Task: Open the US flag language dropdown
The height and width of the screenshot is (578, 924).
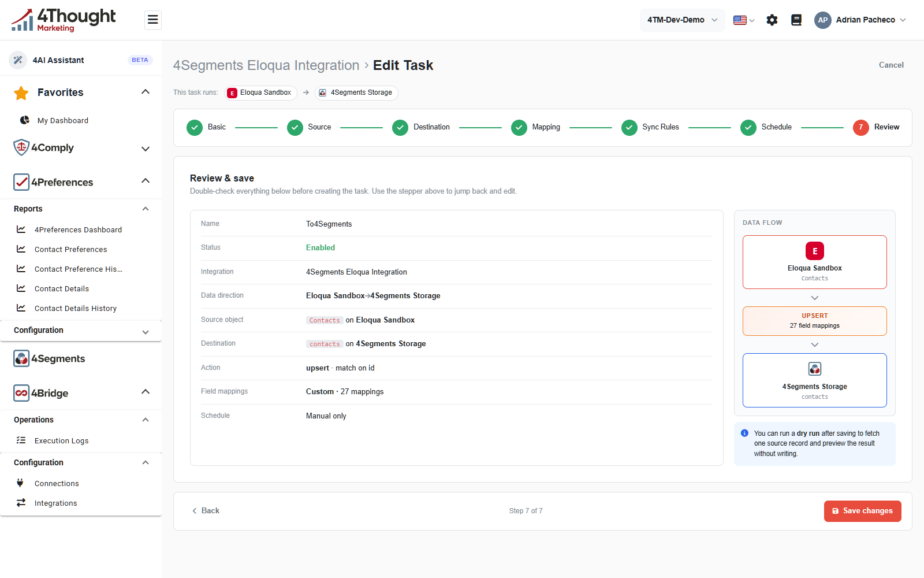Action: point(744,20)
